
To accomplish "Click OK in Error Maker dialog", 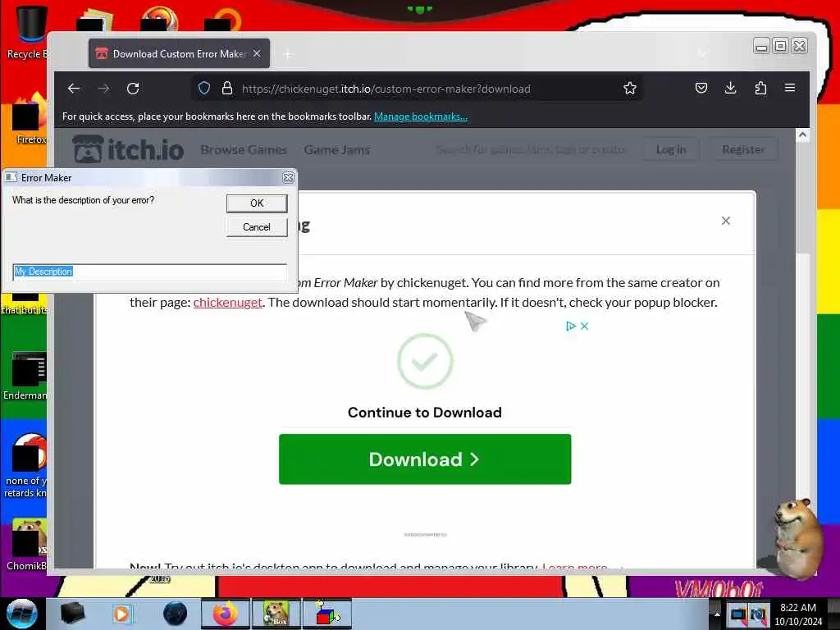I will pyautogui.click(x=257, y=203).
